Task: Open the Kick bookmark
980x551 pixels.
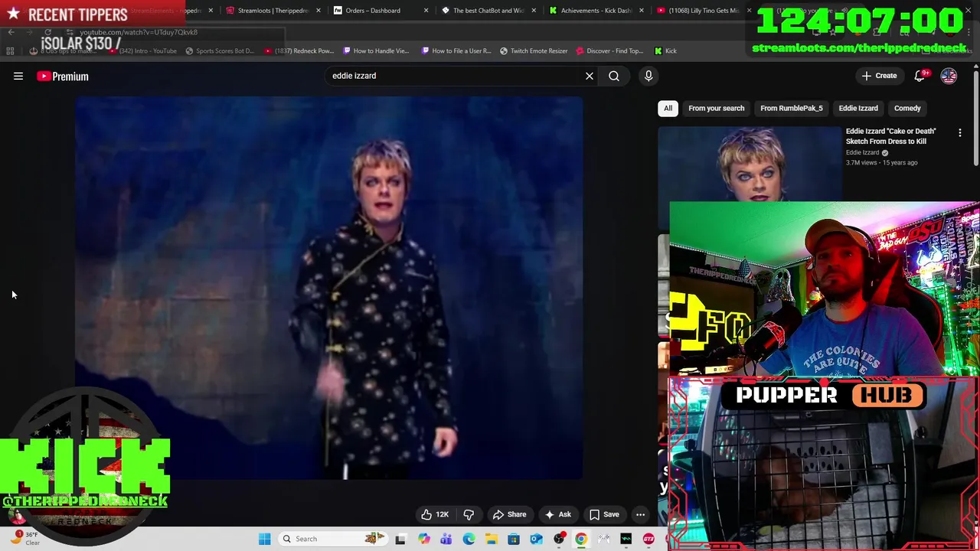Action: (665, 51)
